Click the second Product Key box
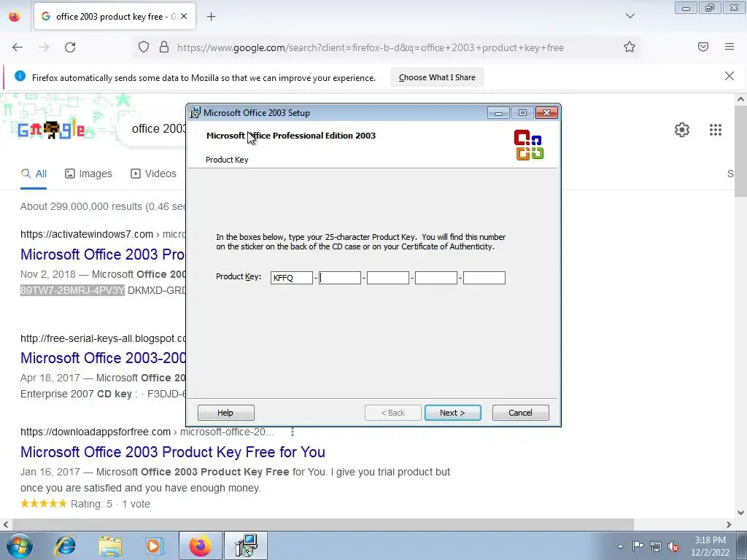Image resolution: width=747 pixels, height=560 pixels. [340, 278]
